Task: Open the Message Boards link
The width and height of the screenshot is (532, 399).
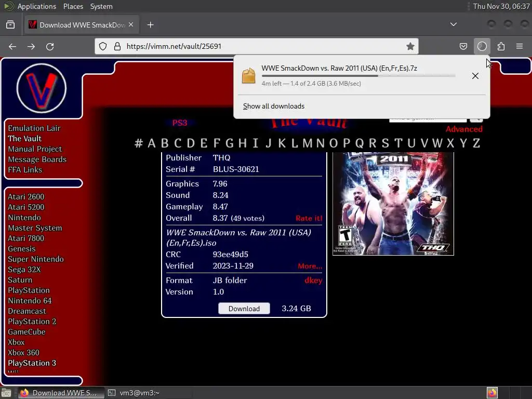Action: point(37,159)
